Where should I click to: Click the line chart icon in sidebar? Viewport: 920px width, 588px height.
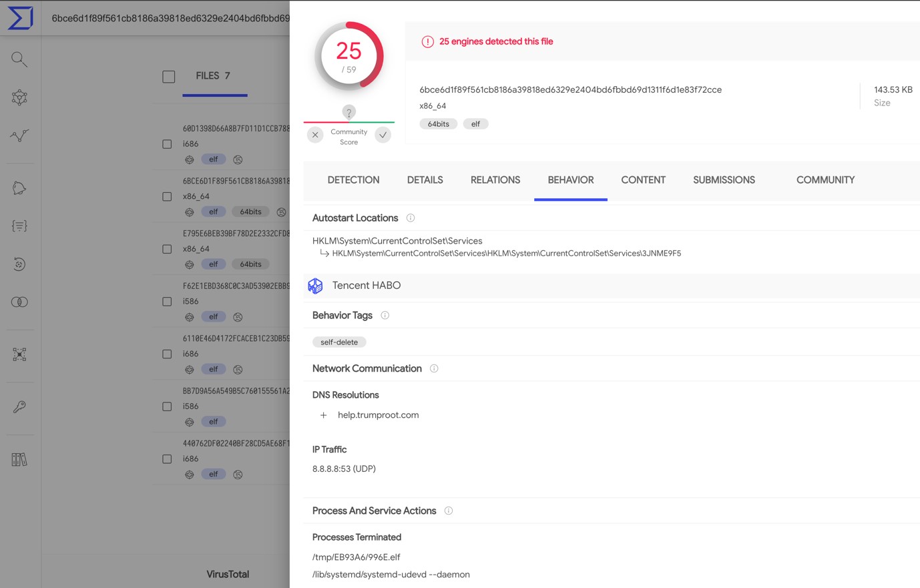(x=19, y=135)
